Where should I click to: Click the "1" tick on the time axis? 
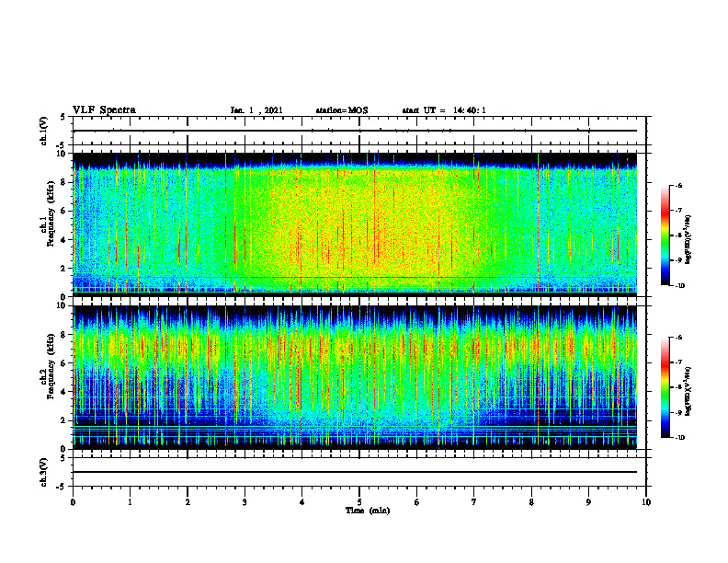(130, 502)
